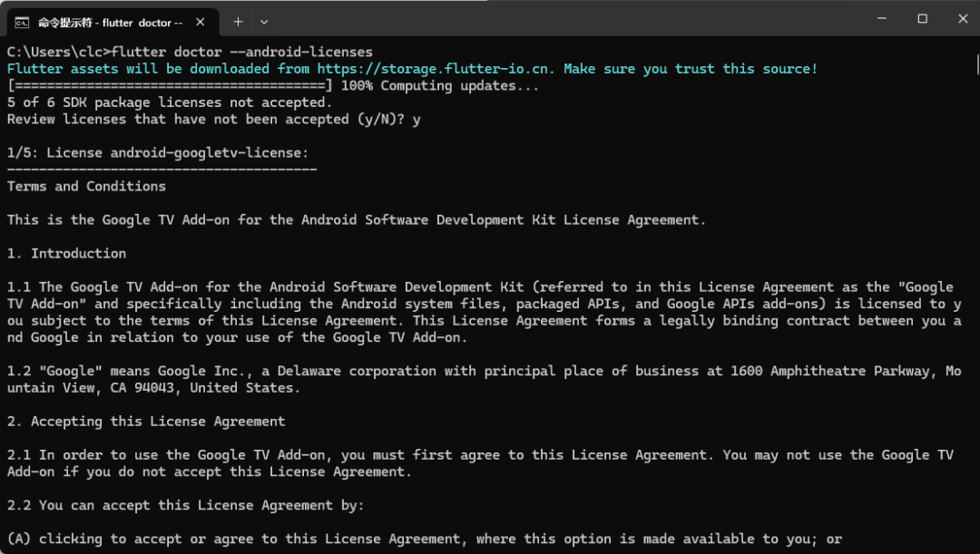This screenshot has height=554, width=980.
Task: Click the command prompt icon in the tab
Action: point(21,22)
